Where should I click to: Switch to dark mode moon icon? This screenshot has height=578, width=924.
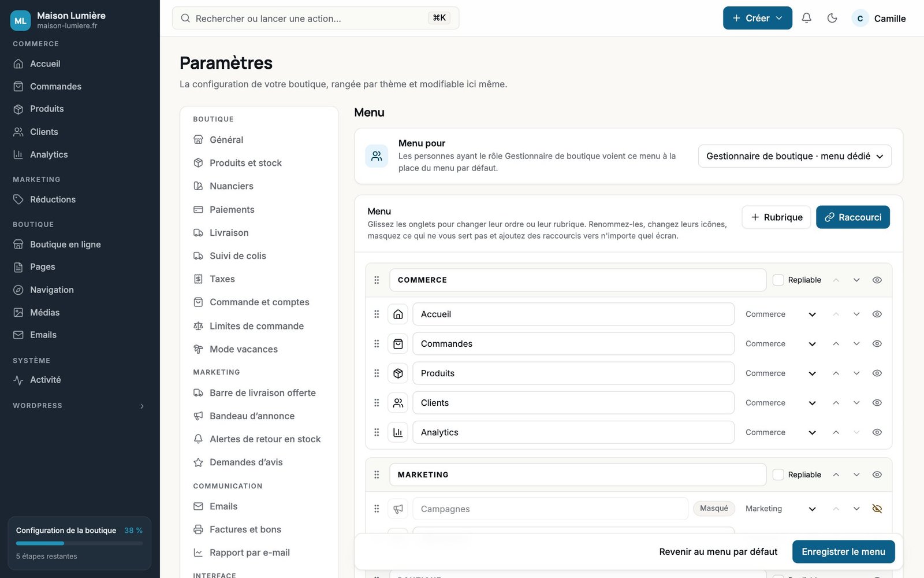832,18
